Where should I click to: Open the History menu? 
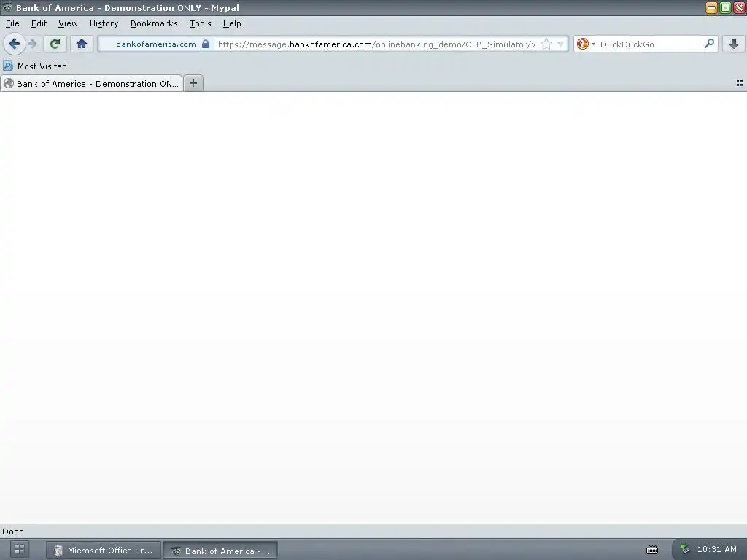pyautogui.click(x=104, y=23)
